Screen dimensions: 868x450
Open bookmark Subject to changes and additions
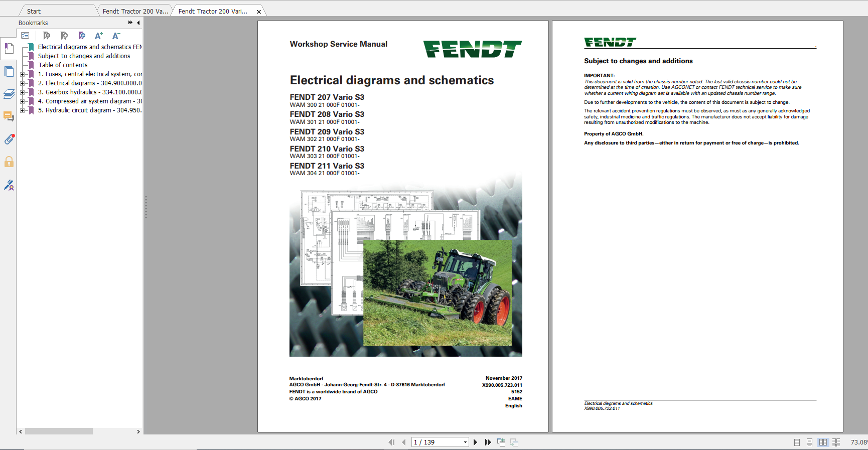pos(84,56)
